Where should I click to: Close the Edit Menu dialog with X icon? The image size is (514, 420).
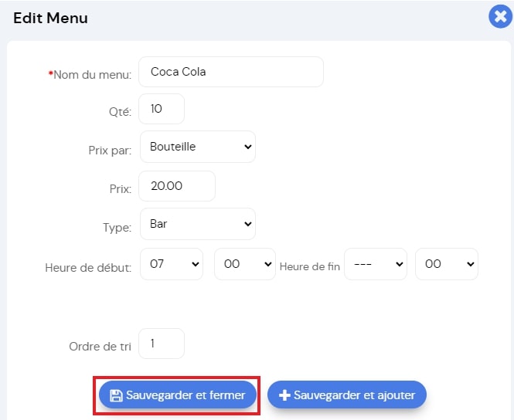coord(500,16)
